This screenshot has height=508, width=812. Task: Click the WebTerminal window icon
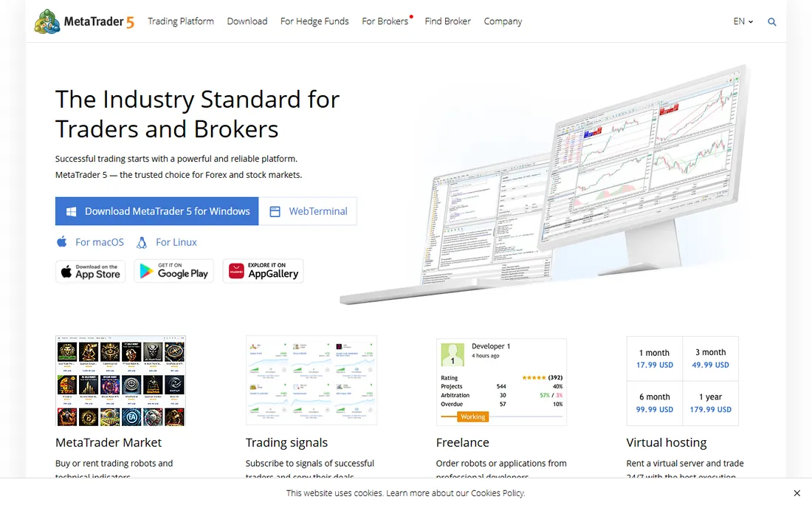point(275,211)
